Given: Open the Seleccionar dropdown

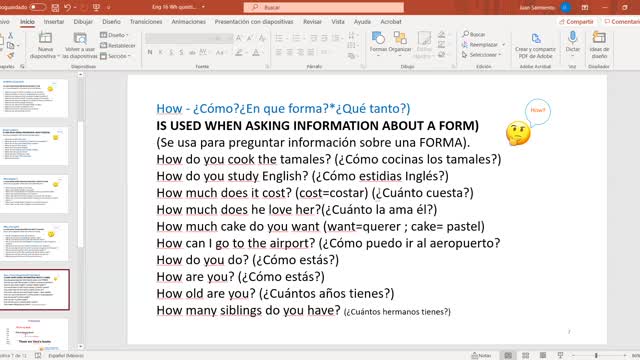Looking at the screenshot, I should point(482,55).
